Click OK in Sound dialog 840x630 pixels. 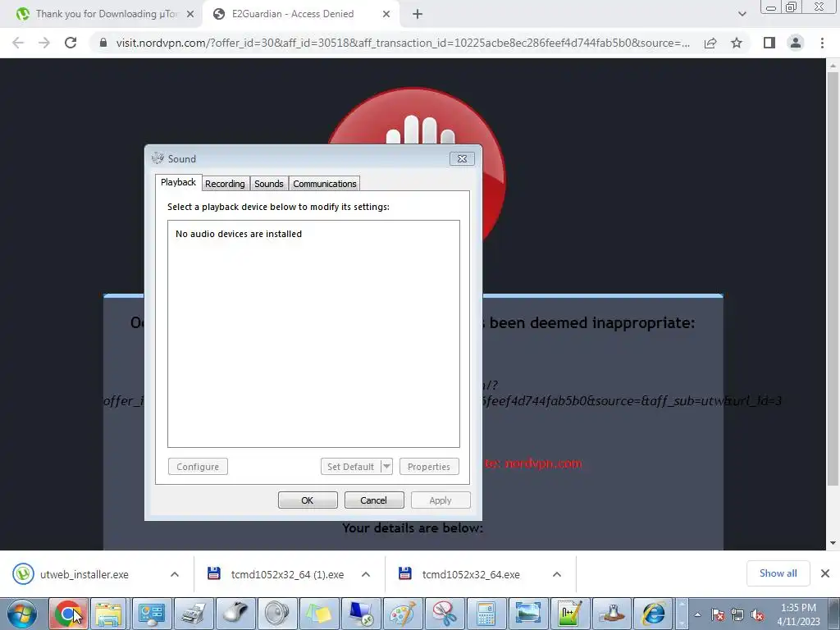(308, 500)
